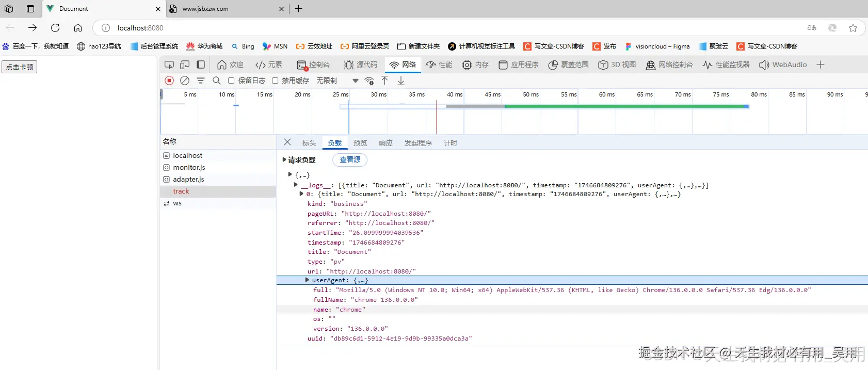Click the 点击卡顿 page button

click(20, 67)
